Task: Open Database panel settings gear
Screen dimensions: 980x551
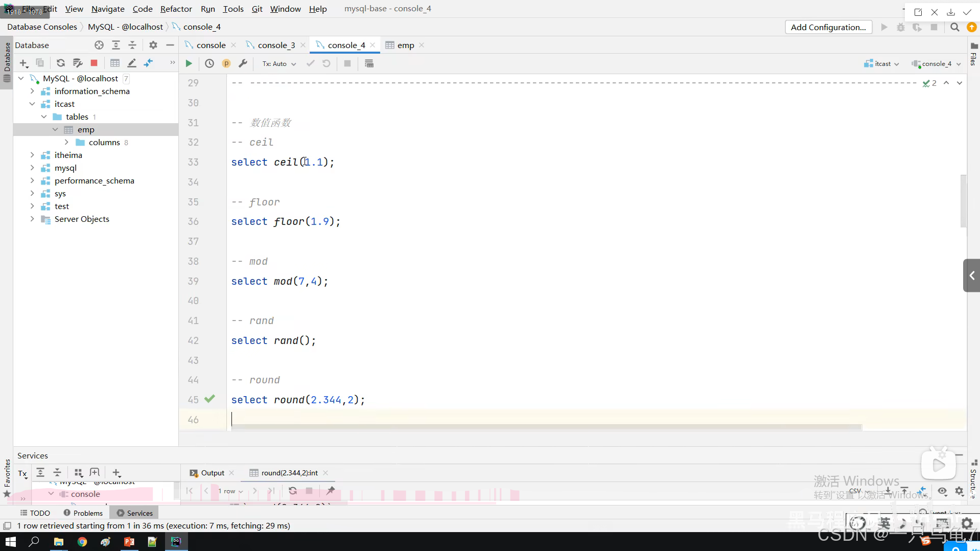Action: coord(153,45)
